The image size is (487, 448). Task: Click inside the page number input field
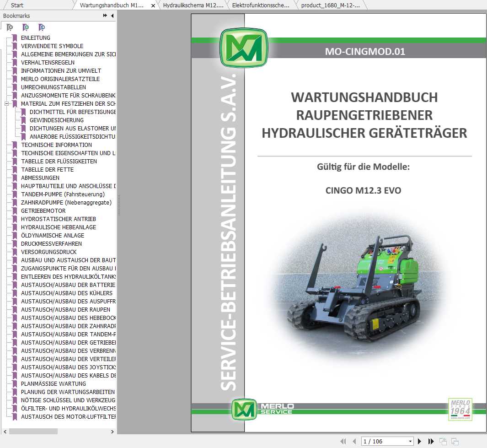click(380, 441)
